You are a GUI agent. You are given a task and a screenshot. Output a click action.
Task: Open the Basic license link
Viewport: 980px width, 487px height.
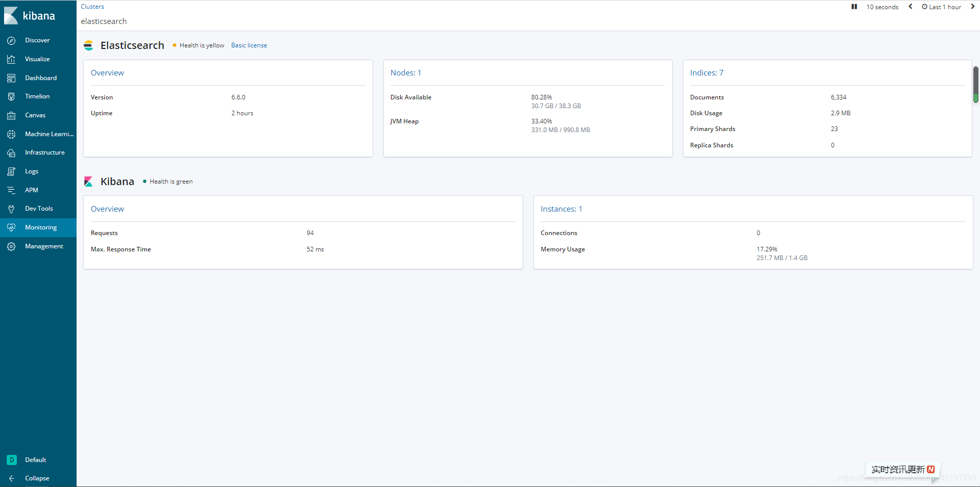(x=249, y=45)
